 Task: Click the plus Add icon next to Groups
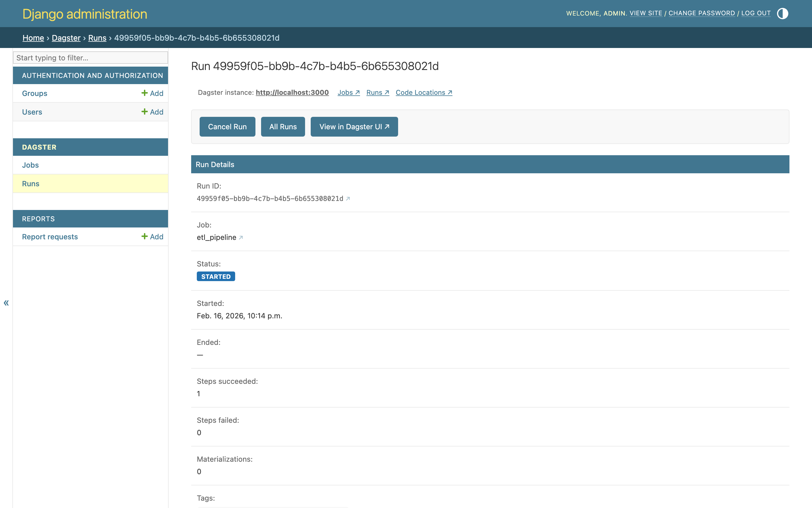[152, 93]
